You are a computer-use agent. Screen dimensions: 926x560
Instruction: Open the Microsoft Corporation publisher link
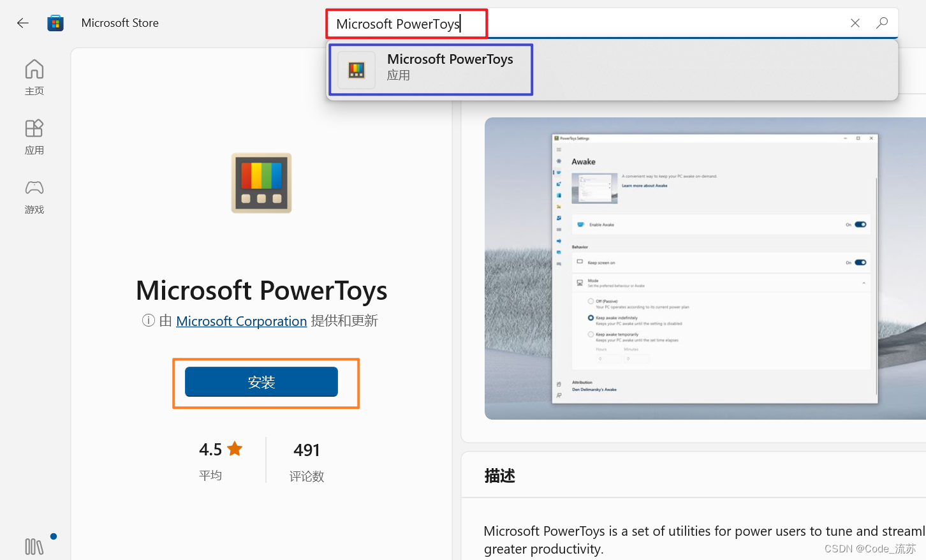[242, 321]
